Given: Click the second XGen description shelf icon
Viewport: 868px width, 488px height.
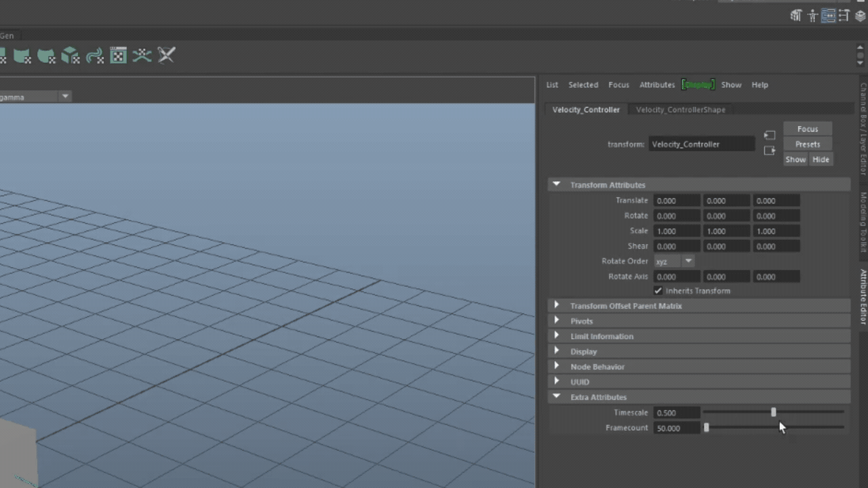Looking at the screenshot, I should (22, 56).
